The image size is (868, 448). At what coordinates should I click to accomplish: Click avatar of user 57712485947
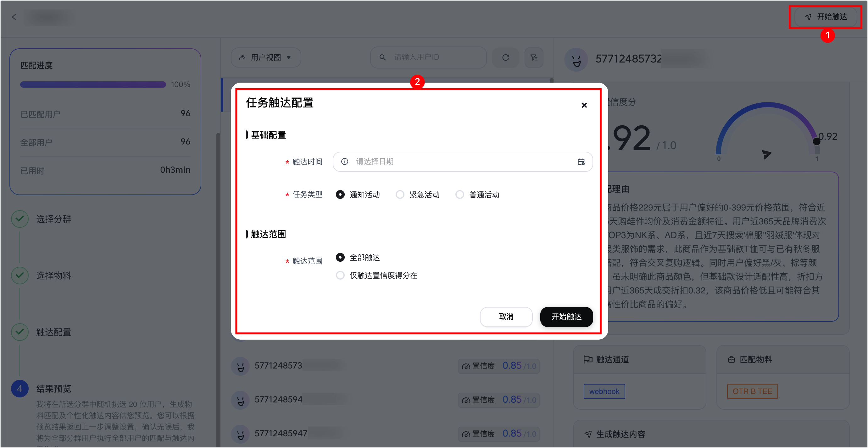[240, 434]
